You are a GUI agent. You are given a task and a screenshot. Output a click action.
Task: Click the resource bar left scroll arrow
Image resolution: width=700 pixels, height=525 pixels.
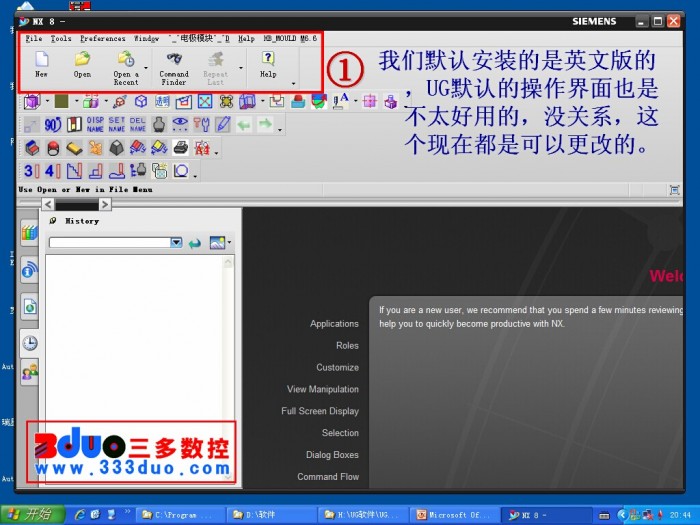(48, 204)
